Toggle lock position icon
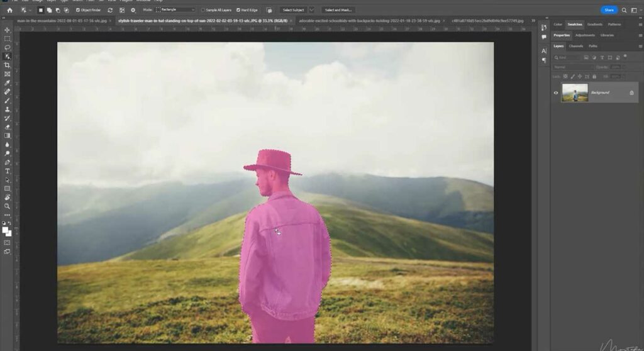 [x=579, y=77]
